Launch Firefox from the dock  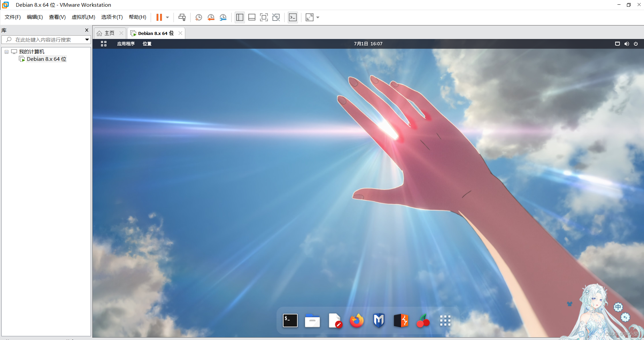[357, 321]
